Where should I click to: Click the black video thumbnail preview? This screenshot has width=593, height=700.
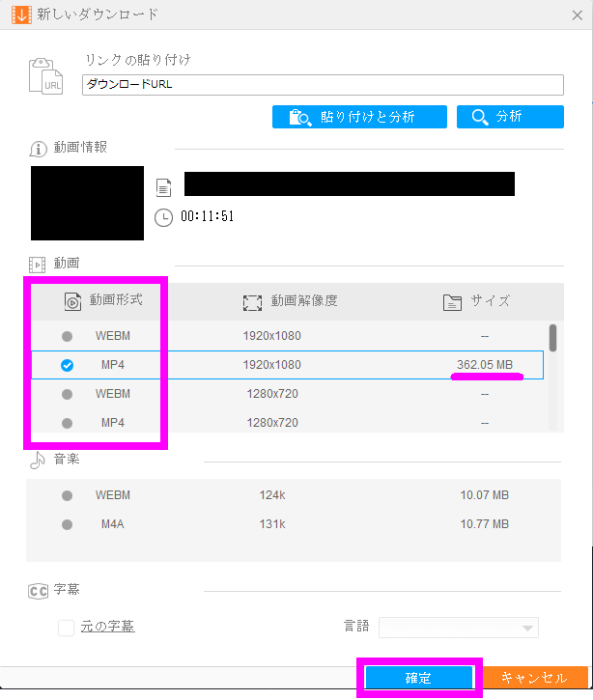[x=87, y=203]
